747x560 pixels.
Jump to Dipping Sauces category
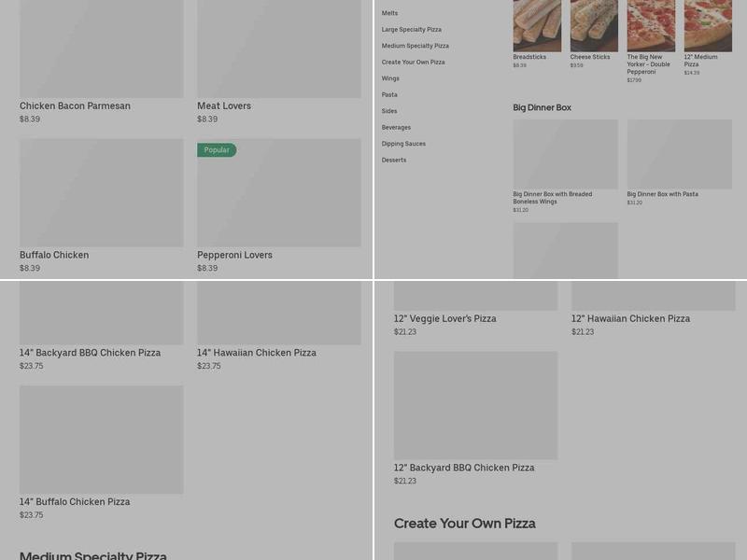(x=403, y=144)
